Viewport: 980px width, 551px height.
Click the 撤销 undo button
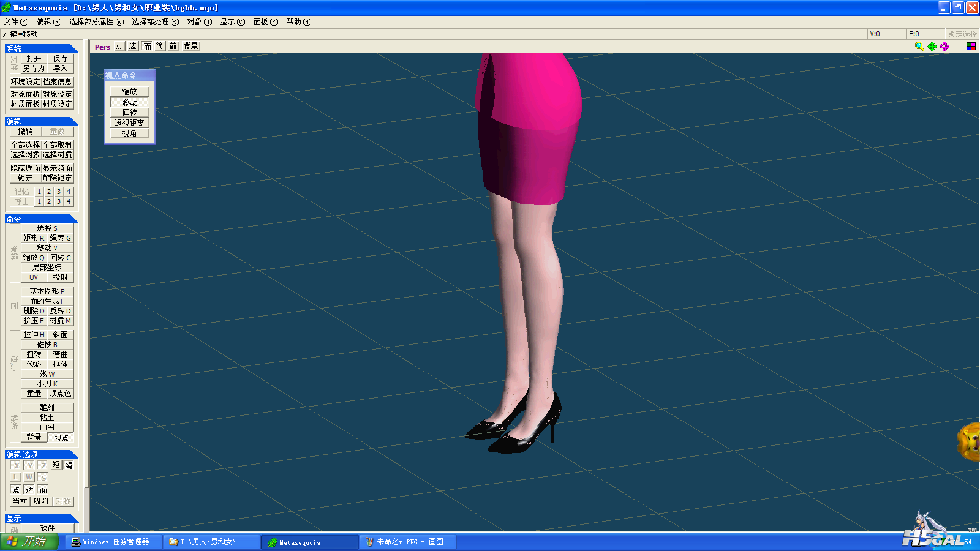pyautogui.click(x=25, y=132)
